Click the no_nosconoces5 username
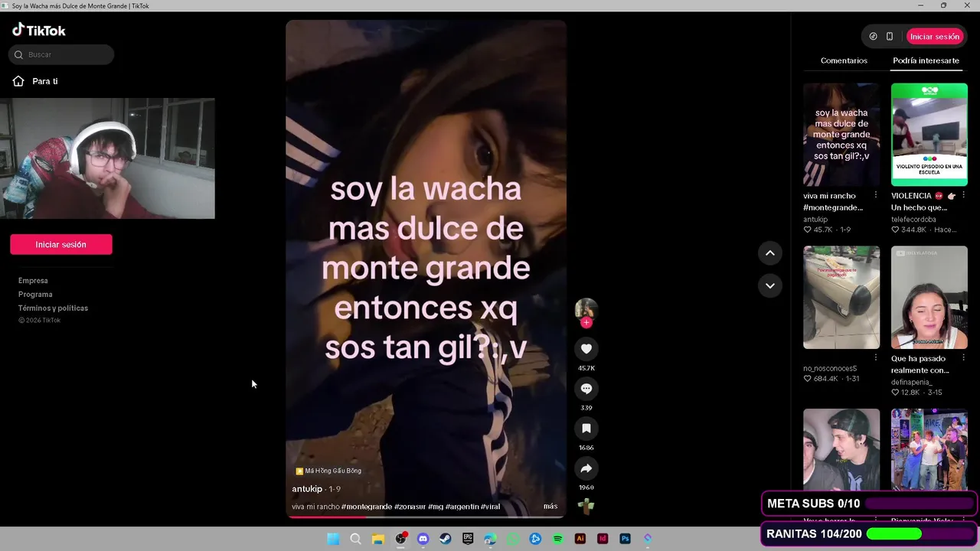The height and width of the screenshot is (551, 980). [x=830, y=369]
